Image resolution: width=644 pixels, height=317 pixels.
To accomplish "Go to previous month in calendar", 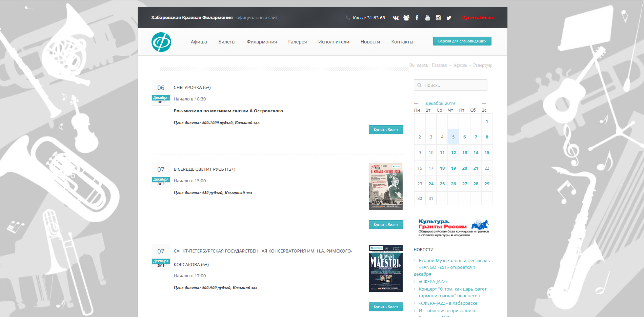I will 416,104.
